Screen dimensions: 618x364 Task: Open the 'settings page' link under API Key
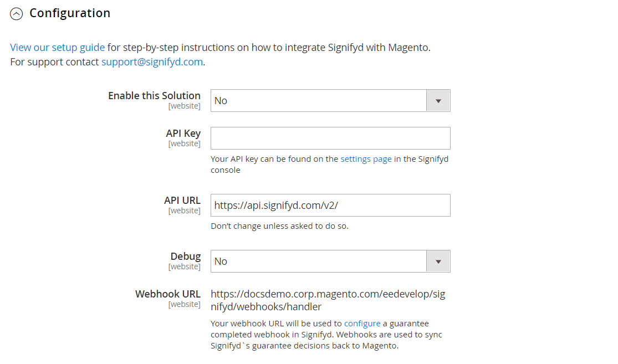366,159
